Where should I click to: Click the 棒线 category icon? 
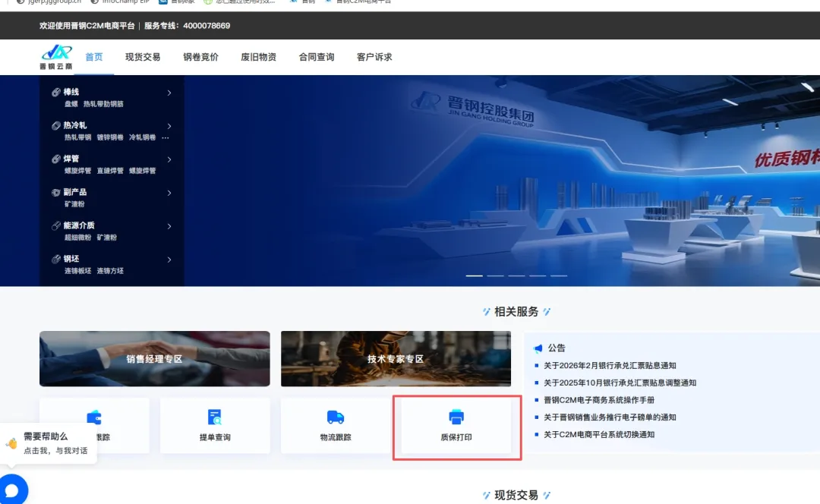click(56, 92)
